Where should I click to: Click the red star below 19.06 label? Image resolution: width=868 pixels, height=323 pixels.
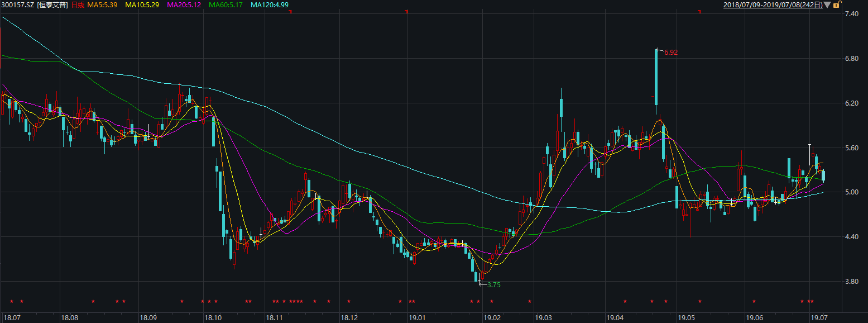point(754,302)
